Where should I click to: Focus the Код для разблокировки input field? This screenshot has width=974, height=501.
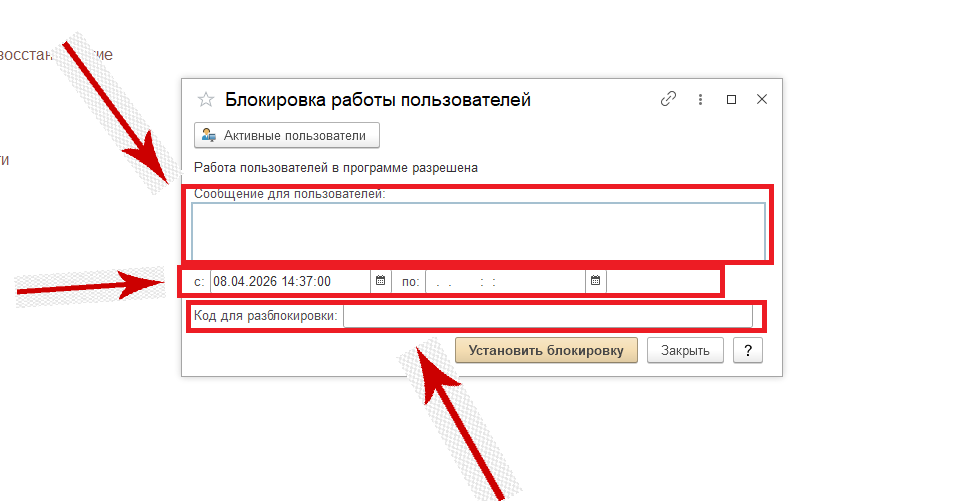pyautogui.click(x=547, y=316)
